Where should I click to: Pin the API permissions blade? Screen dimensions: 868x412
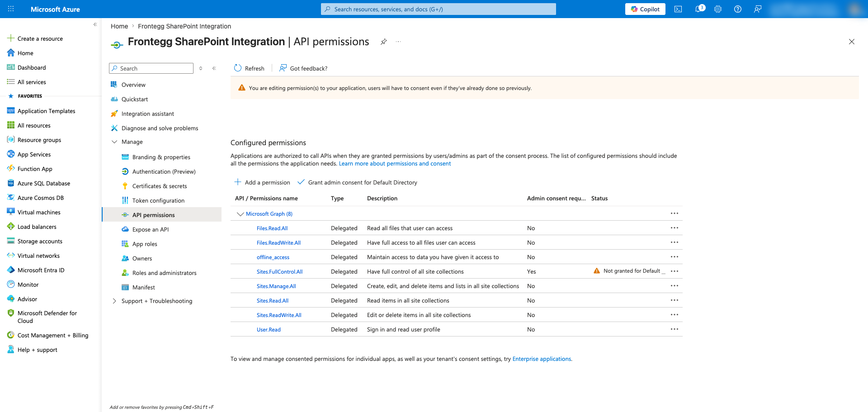(x=384, y=42)
